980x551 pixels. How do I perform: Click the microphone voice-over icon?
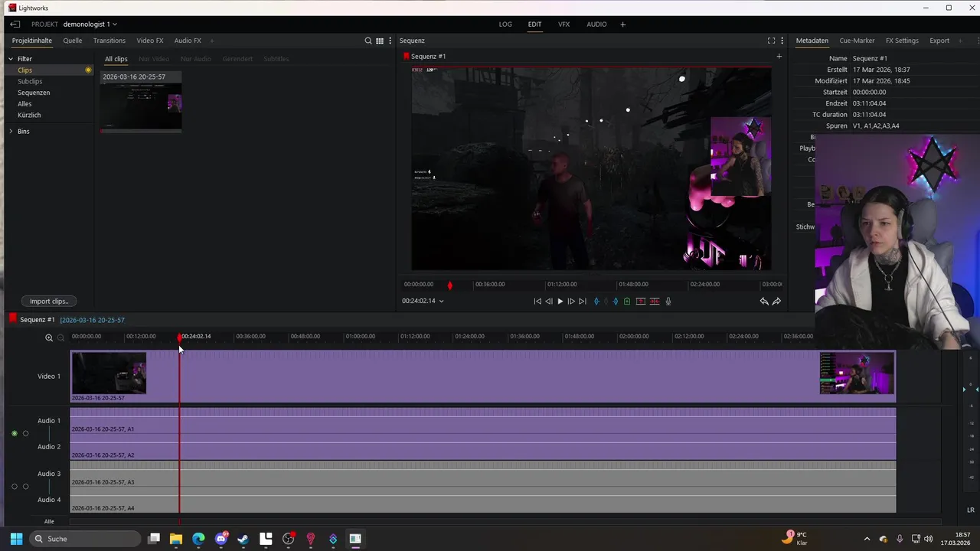pyautogui.click(x=668, y=302)
